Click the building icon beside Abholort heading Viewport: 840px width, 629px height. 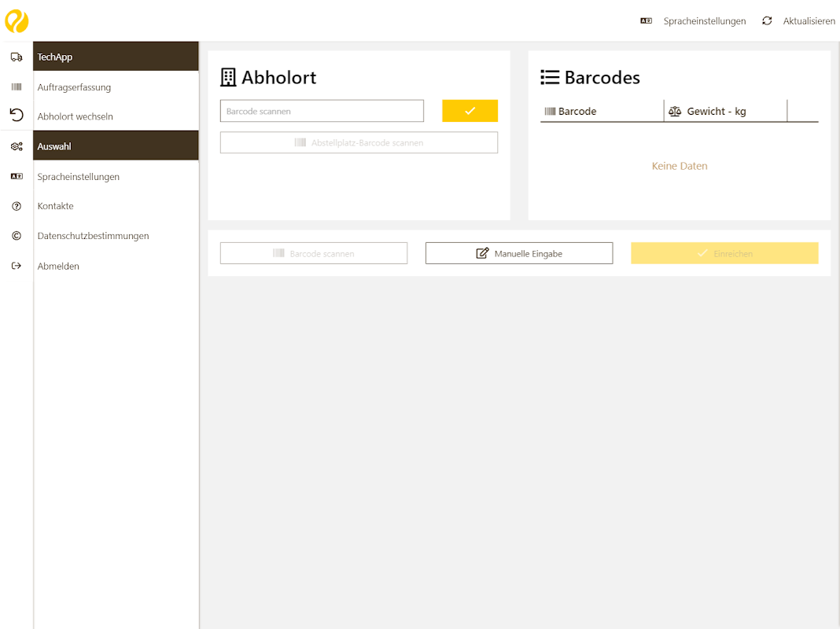[x=228, y=78]
